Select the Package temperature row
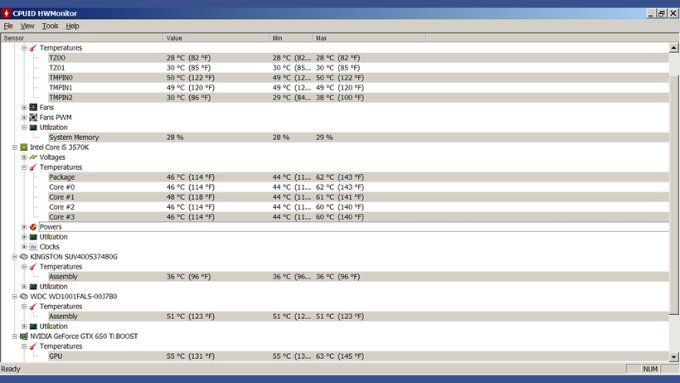Screen dimensions: 680x383 (x=358, y=177)
